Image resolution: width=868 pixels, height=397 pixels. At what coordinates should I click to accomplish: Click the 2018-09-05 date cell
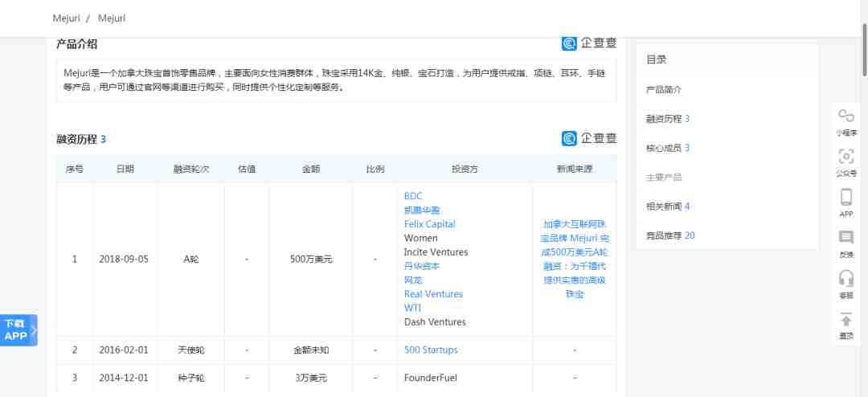click(124, 259)
